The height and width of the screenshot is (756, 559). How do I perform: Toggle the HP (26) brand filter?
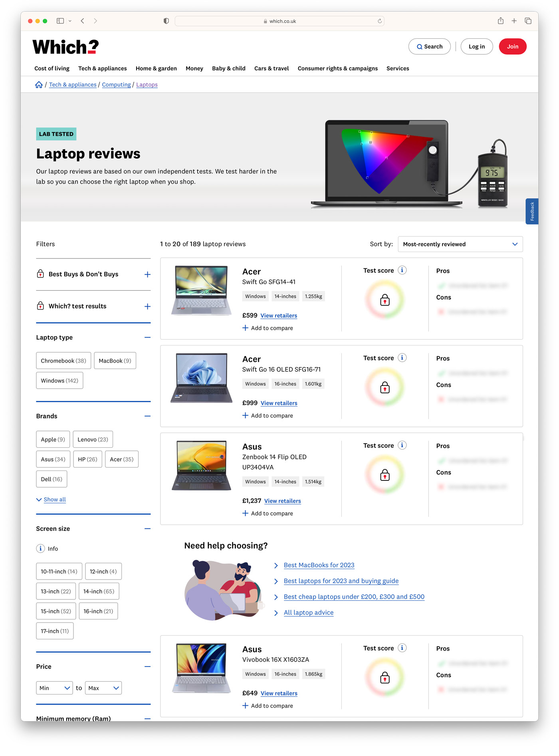88,459
